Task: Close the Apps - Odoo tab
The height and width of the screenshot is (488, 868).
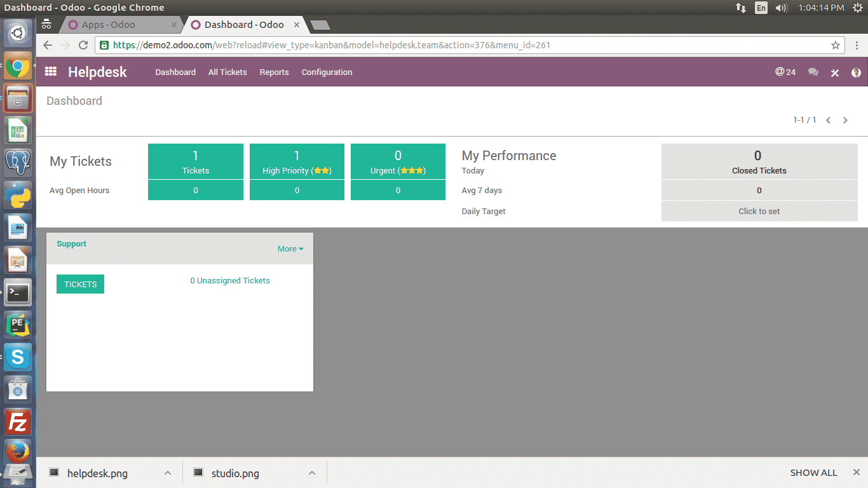Action: (x=175, y=25)
